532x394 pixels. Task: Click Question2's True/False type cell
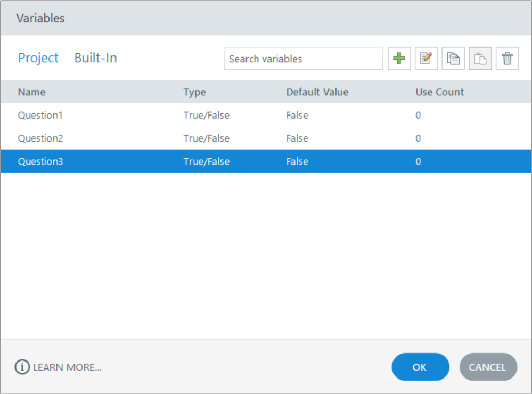[x=207, y=138]
